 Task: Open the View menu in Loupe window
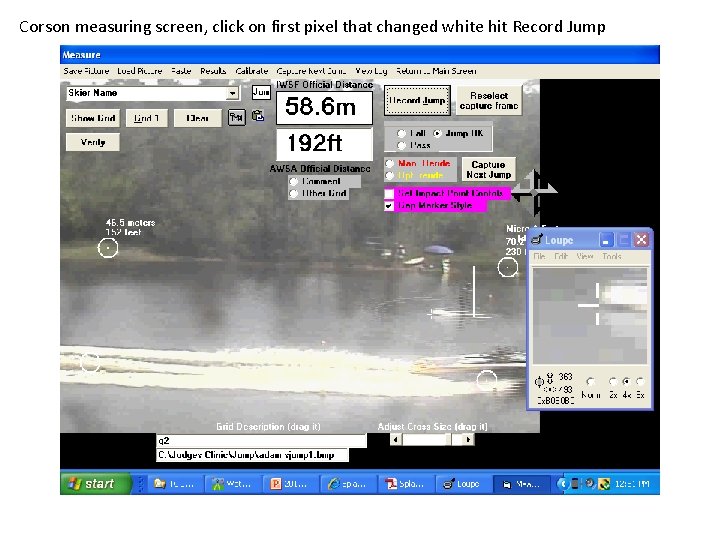click(x=585, y=256)
